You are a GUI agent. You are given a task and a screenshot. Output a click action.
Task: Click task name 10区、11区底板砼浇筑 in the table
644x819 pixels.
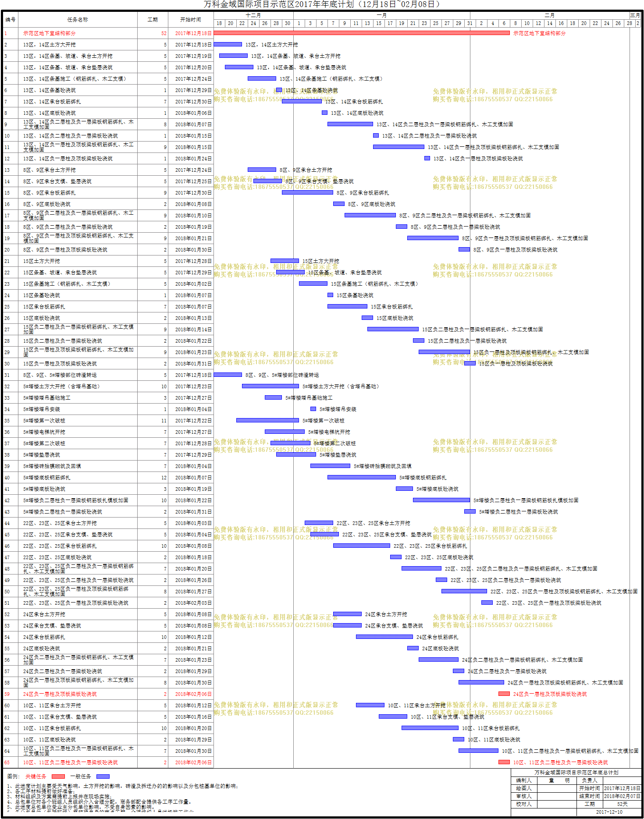coord(49,740)
